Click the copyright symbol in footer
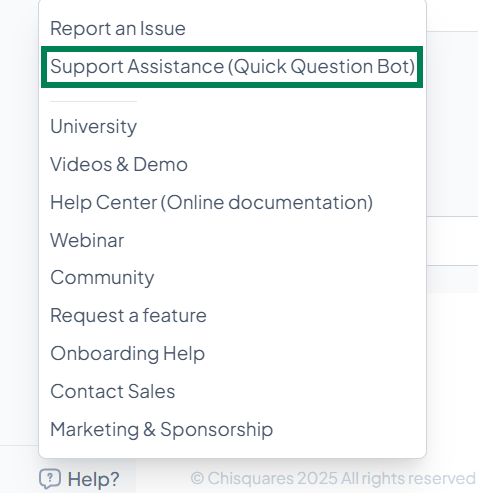This screenshot has height=493, width=478. click(x=197, y=478)
